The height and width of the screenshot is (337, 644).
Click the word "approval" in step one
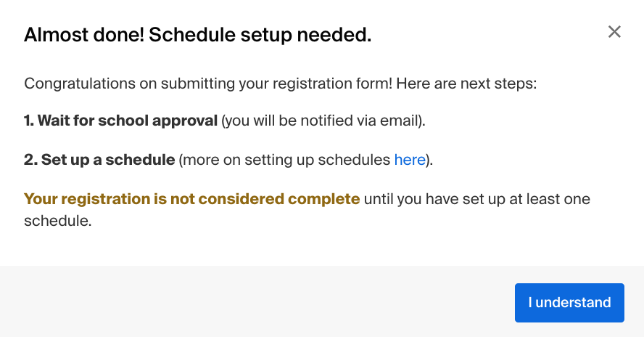point(185,121)
